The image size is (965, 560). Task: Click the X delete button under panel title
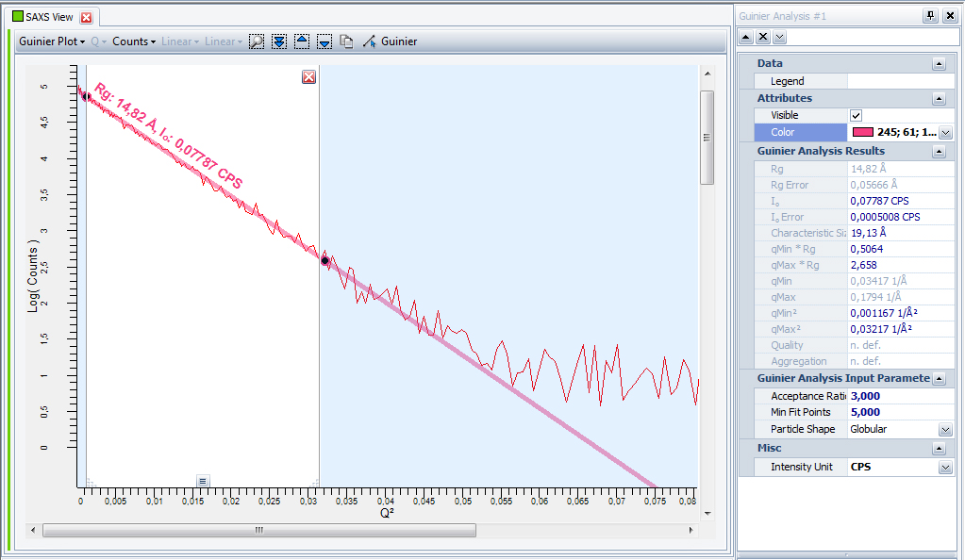762,37
